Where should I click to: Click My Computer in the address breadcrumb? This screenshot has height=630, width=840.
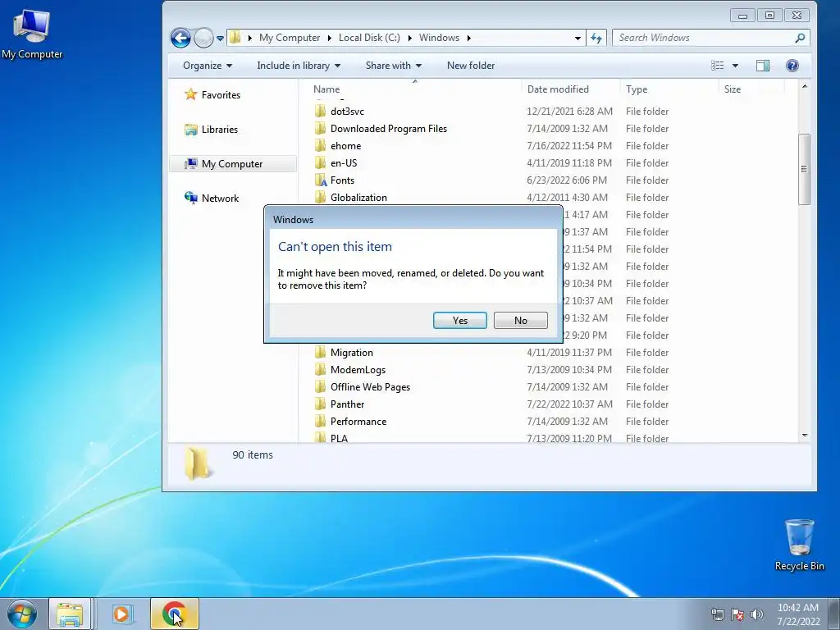pyautogui.click(x=290, y=38)
